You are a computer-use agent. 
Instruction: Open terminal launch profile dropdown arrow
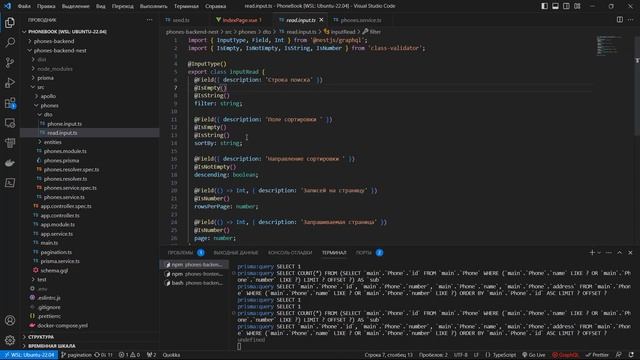point(599,253)
